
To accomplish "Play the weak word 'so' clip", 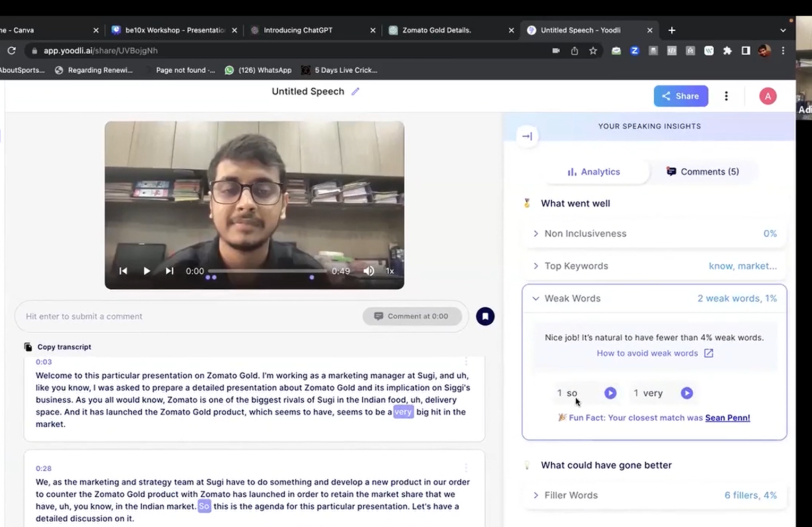I will coord(610,393).
